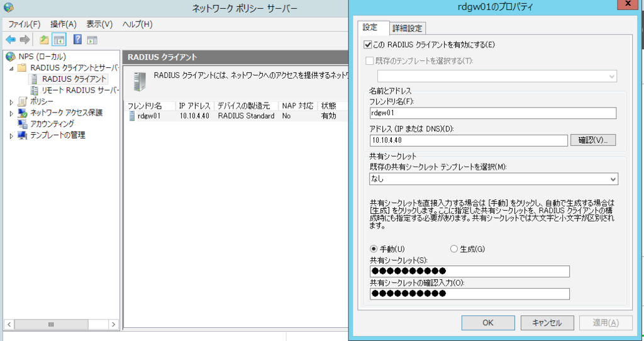
Task: Click the アドレス (IP または DNS) field
Action: 469,140
